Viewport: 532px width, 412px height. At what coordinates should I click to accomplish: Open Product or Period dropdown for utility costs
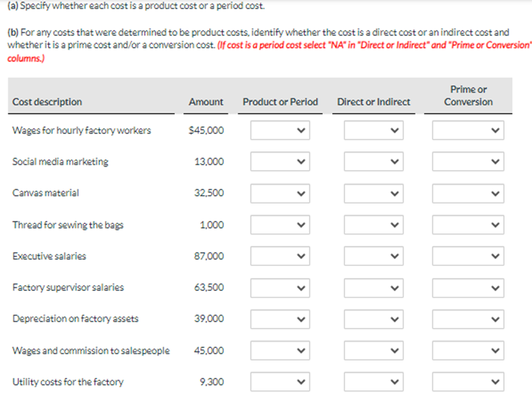279,382
